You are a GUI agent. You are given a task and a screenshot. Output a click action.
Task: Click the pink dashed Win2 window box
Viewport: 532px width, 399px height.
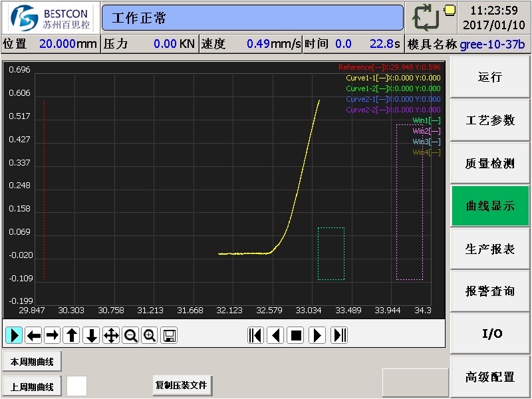tap(410, 202)
